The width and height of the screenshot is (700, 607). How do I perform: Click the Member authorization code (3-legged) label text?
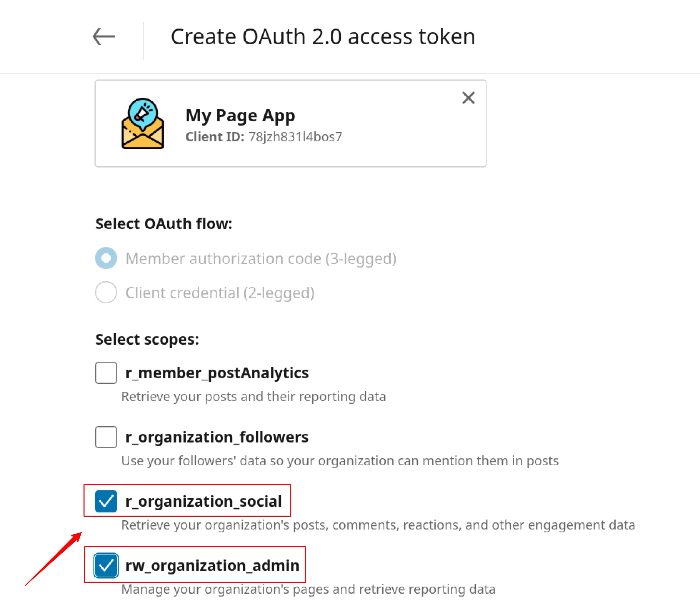[x=261, y=259]
